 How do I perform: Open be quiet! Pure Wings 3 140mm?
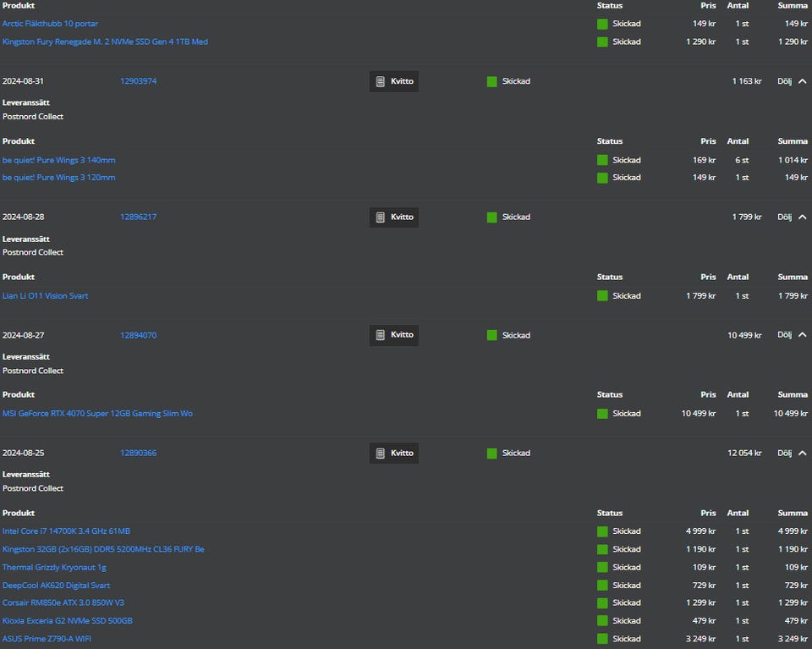pyautogui.click(x=58, y=160)
